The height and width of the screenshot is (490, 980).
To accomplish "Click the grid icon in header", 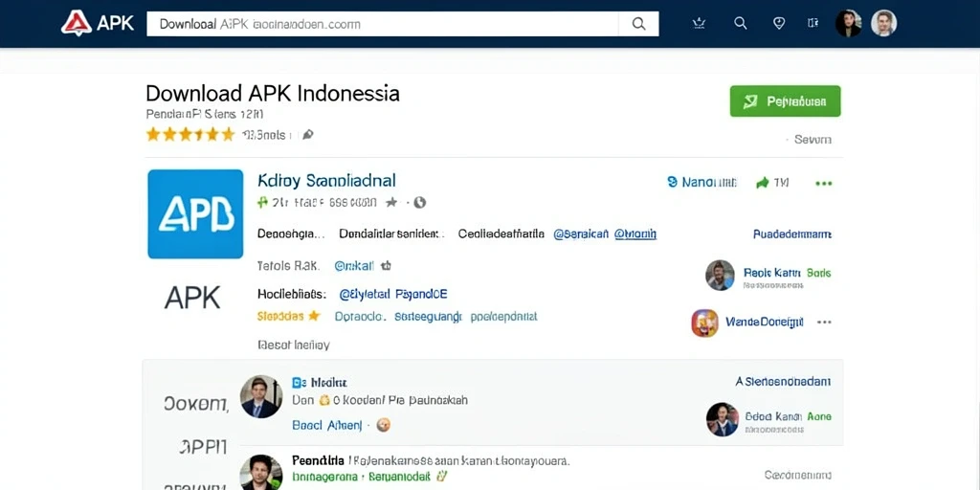I will [x=813, y=23].
